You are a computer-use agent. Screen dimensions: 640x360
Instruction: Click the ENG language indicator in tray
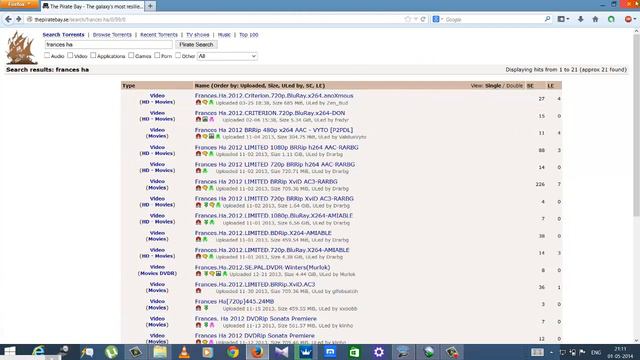tap(596, 352)
